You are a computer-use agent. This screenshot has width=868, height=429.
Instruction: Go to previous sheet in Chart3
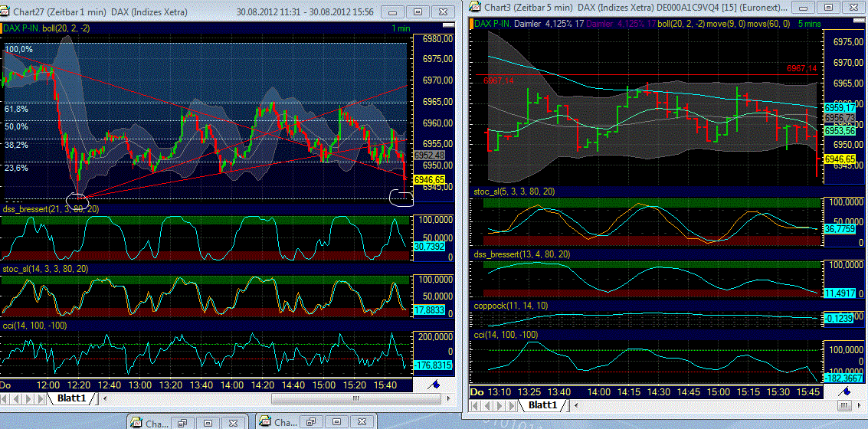[x=487, y=406]
